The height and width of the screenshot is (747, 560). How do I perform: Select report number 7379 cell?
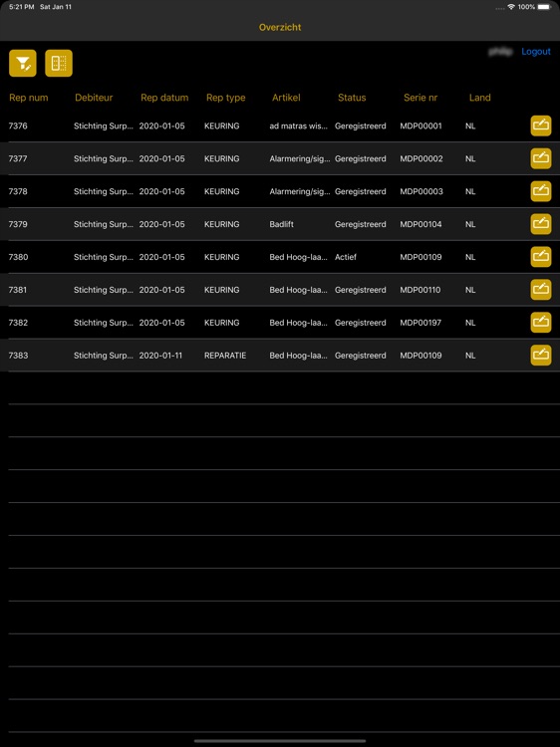[18, 224]
